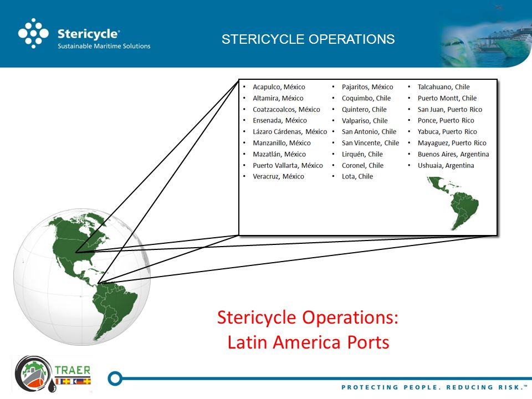Select Coatzacoalcos, México entry
Viewport: 532px width, 399px height.
coord(287,109)
